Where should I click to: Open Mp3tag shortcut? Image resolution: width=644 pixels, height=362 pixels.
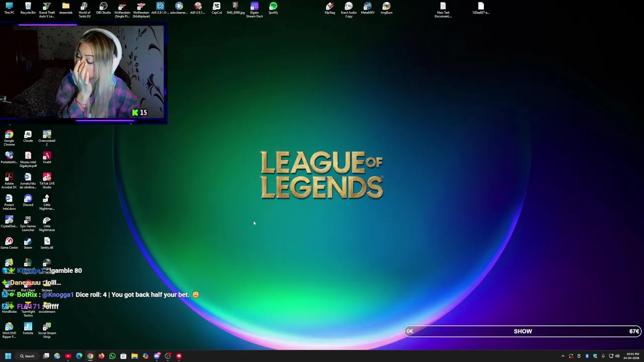tap(330, 8)
